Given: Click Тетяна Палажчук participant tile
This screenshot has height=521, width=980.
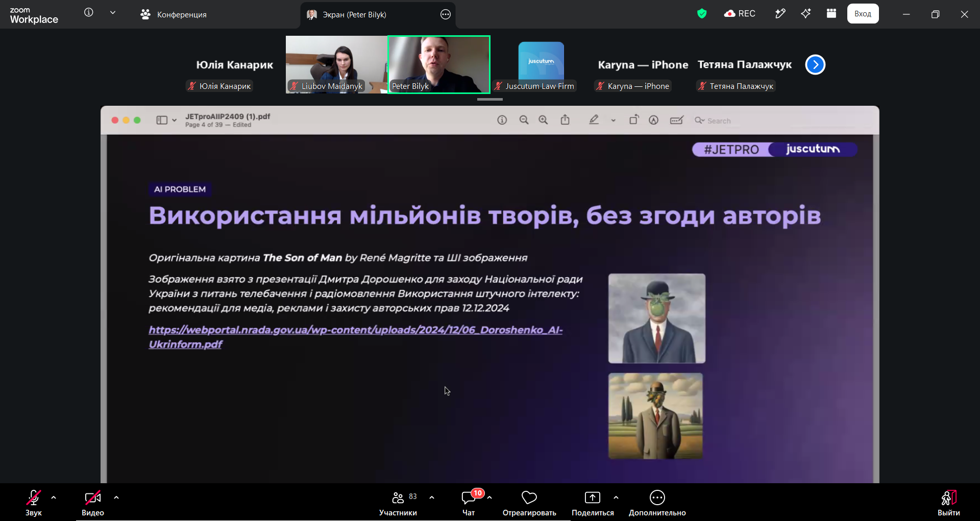Looking at the screenshot, I should click(x=745, y=64).
